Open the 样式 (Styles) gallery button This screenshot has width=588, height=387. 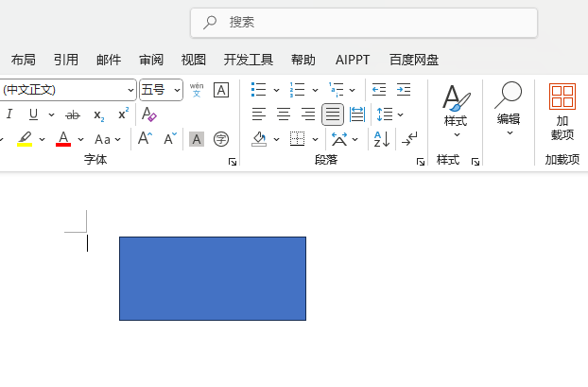click(456, 109)
